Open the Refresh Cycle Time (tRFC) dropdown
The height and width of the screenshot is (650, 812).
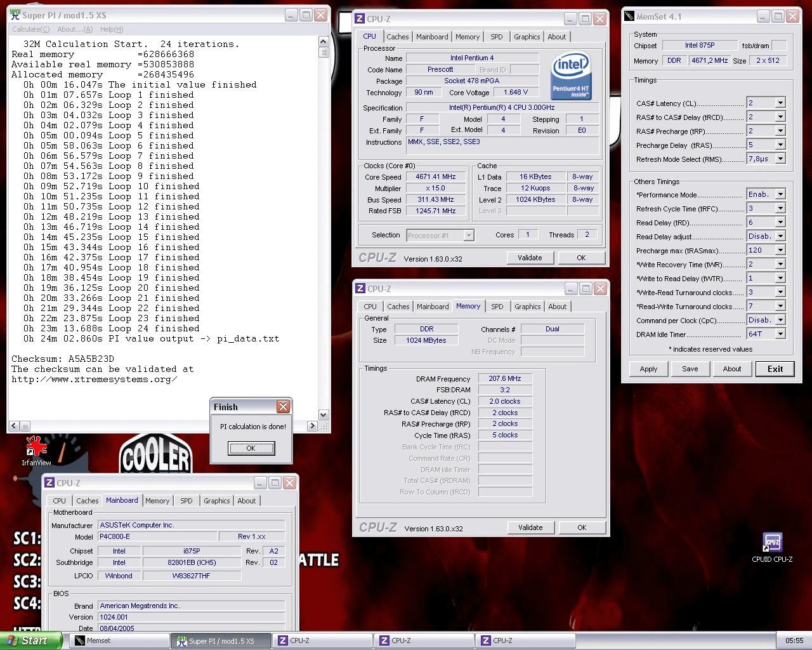tap(781, 208)
